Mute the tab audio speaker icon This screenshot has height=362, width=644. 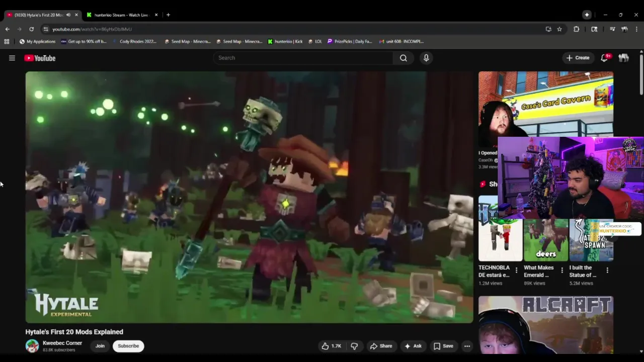68,15
